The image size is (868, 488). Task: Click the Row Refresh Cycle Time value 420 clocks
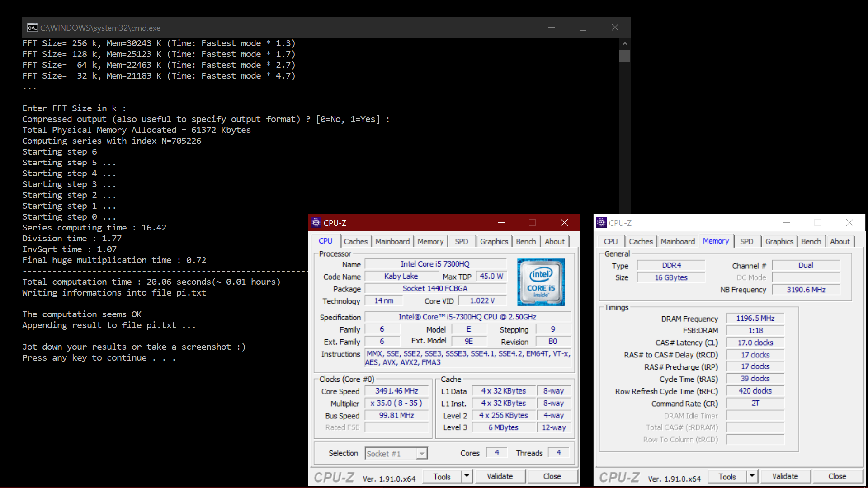[x=755, y=391]
